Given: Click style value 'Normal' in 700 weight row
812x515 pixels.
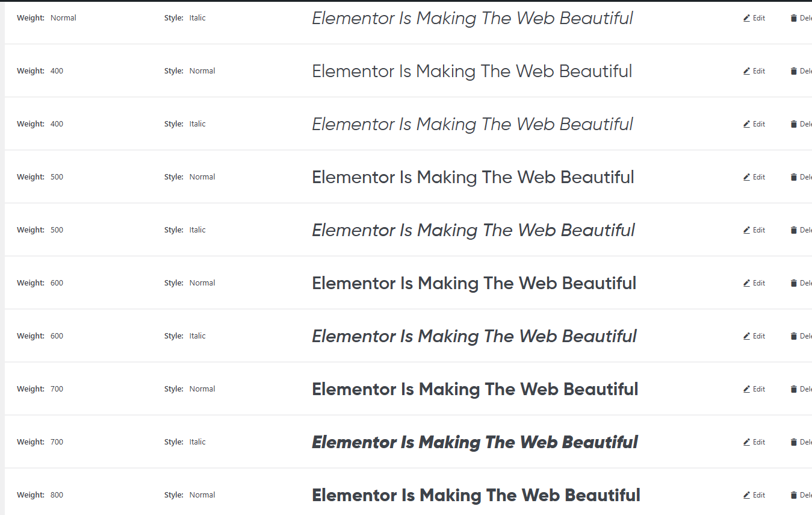Looking at the screenshot, I should (202, 389).
